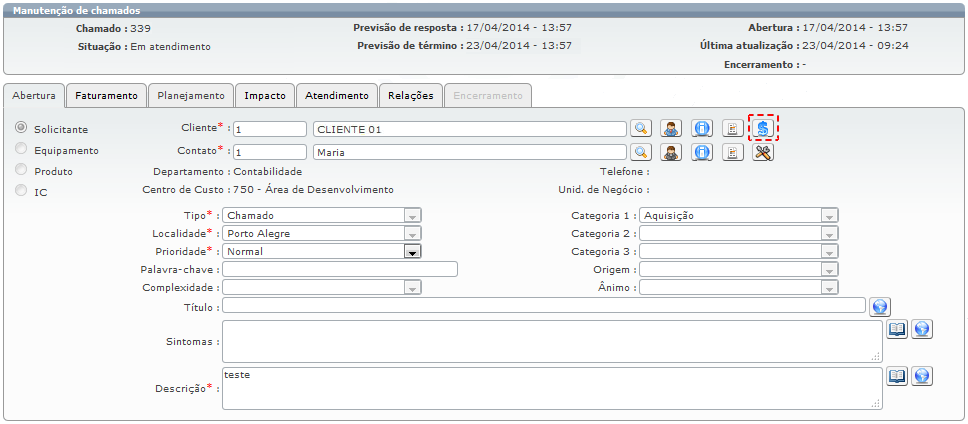Click the globe icon next to Descrição
968x424 pixels.
tap(922, 375)
